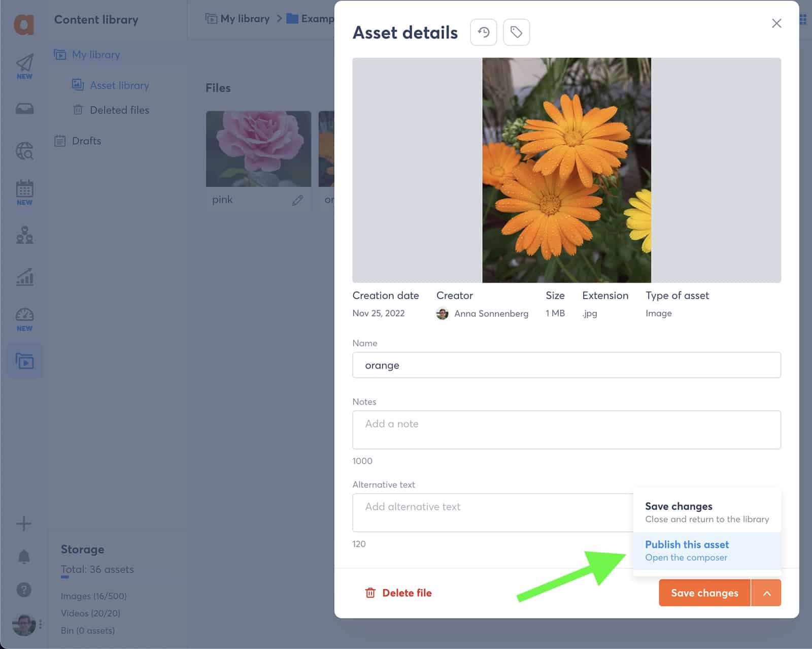
Task: Open the Inbox tray icon
Action: [24, 108]
